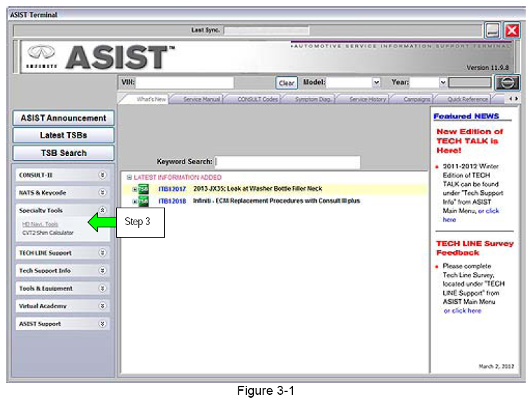Click the Infiniti emblem button next to Year

506,82
